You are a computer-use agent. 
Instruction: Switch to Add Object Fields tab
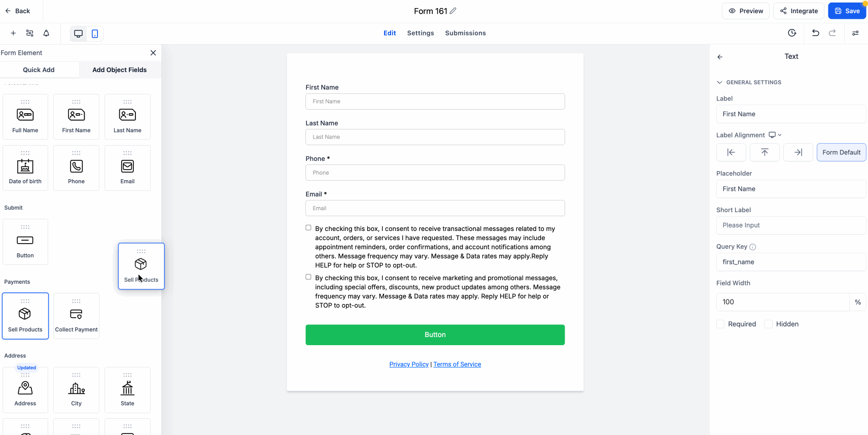point(119,70)
